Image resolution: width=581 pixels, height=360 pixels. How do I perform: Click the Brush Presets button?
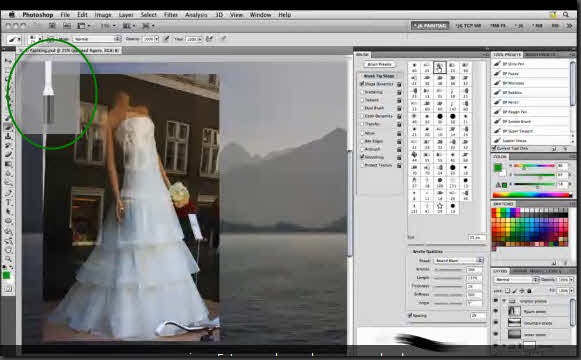[x=379, y=64]
